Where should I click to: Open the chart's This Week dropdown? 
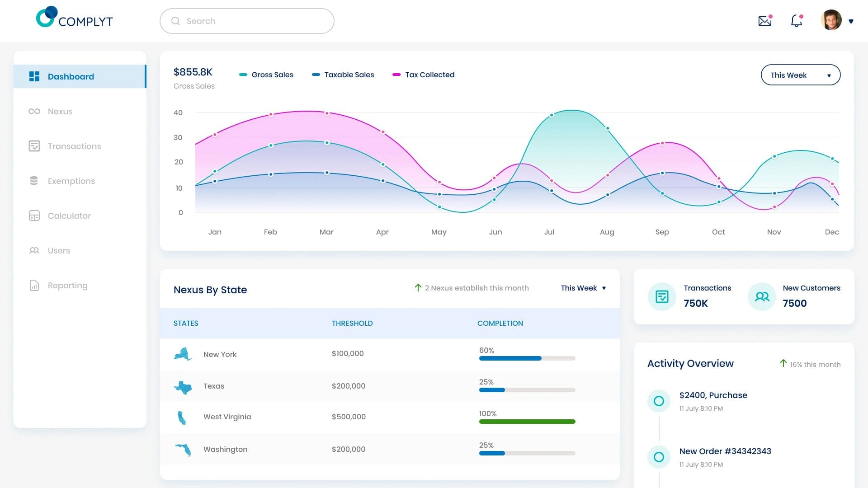(x=800, y=75)
